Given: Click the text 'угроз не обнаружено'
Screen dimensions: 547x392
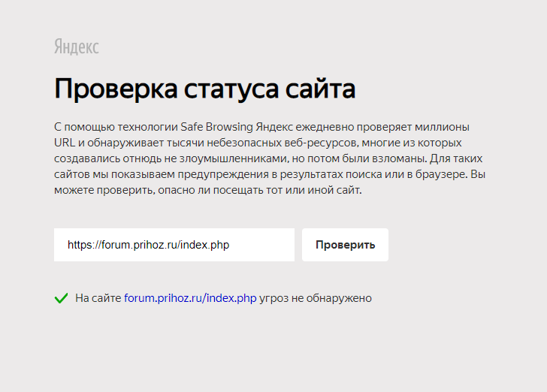Looking at the screenshot, I should [316, 298].
